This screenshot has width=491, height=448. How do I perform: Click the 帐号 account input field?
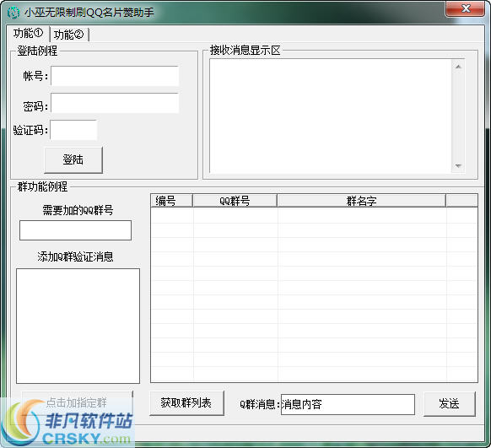click(115, 76)
